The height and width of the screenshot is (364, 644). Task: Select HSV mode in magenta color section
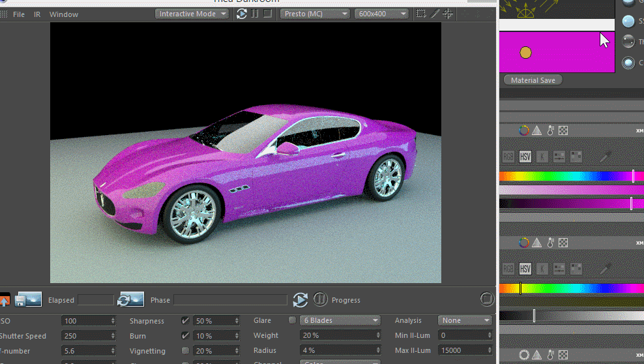point(525,157)
